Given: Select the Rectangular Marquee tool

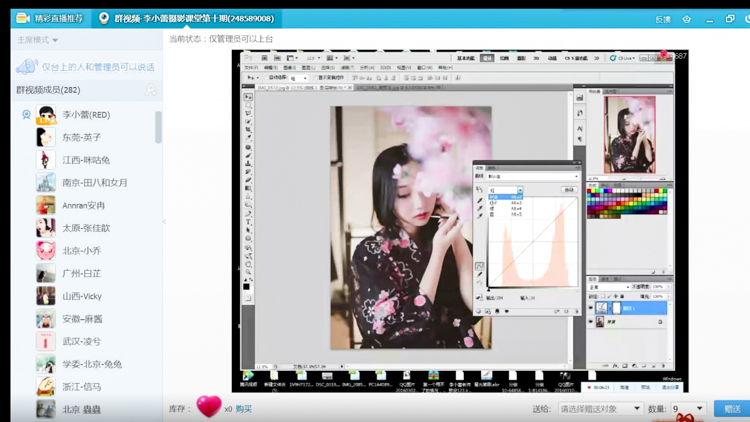Looking at the screenshot, I should pyautogui.click(x=248, y=105).
